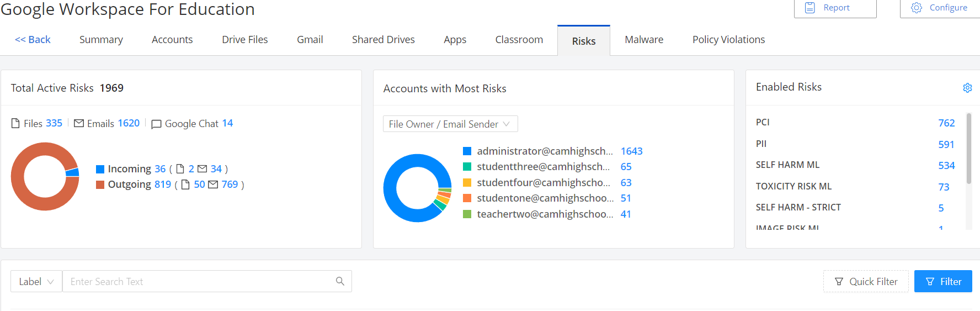Image resolution: width=980 pixels, height=311 pixels.
Task: Click studentfour risk count 63
Action: pyautogui.click(x=626, y=182)
